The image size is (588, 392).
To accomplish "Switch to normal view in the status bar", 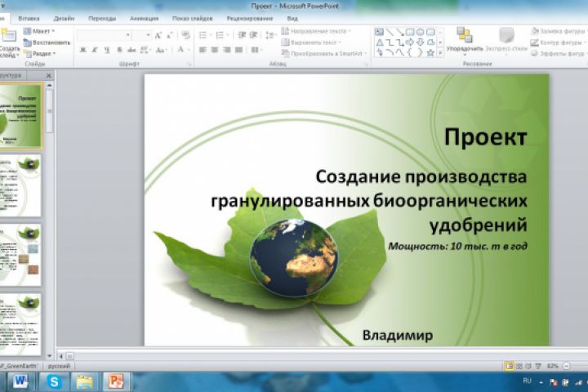I will [x=509, y=366].
